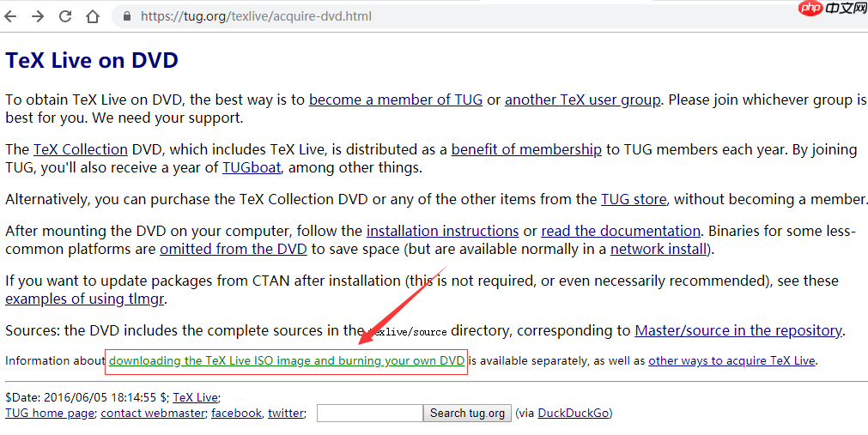
Task: Open 'examples of using tlmgr' link
Action: coord(85,299)
